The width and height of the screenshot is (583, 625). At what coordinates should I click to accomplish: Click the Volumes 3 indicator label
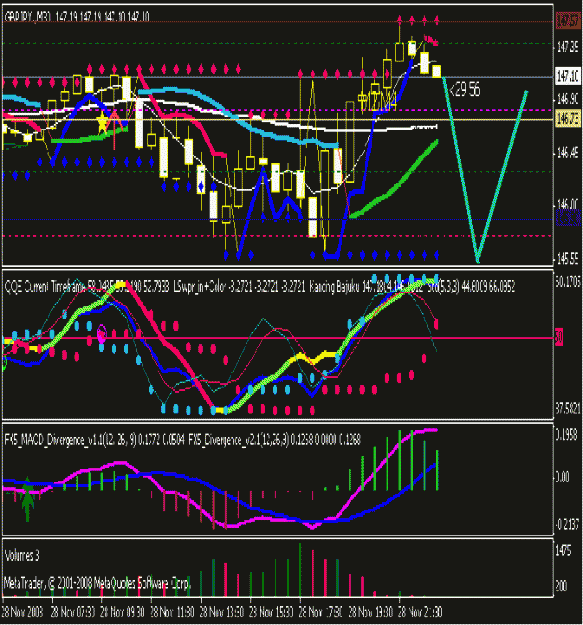tap(22, 556)
